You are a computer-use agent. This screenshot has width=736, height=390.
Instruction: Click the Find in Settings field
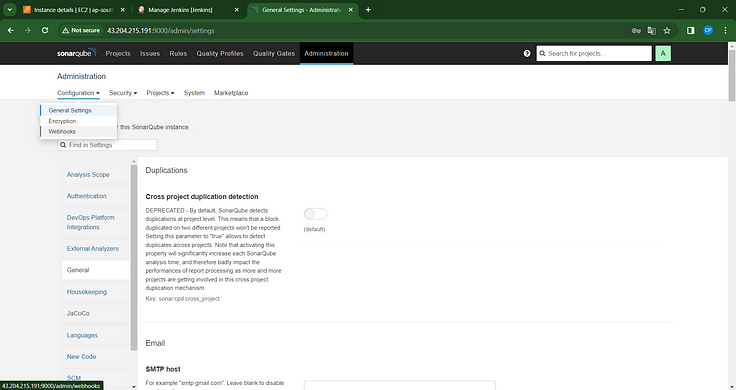pos(107,145)
